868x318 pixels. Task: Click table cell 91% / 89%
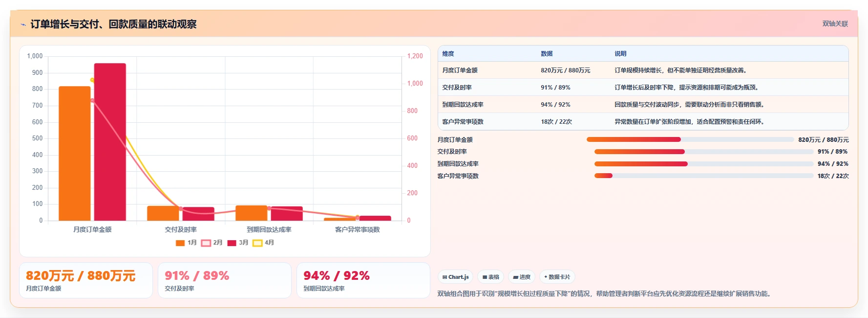pos(555,88)
